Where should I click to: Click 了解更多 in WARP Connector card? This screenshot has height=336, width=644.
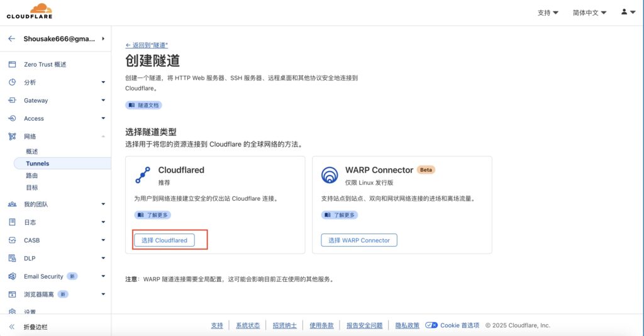[340, 215]
